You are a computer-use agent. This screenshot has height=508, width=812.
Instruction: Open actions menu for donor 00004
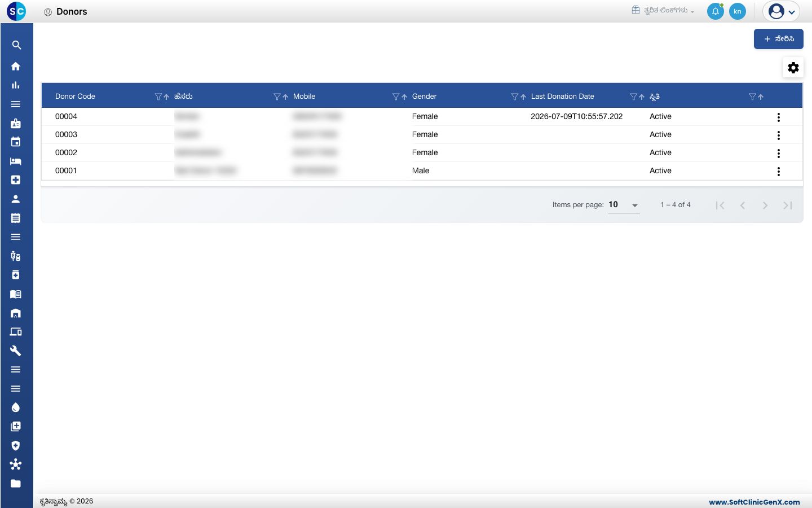(x=779, y=117)
